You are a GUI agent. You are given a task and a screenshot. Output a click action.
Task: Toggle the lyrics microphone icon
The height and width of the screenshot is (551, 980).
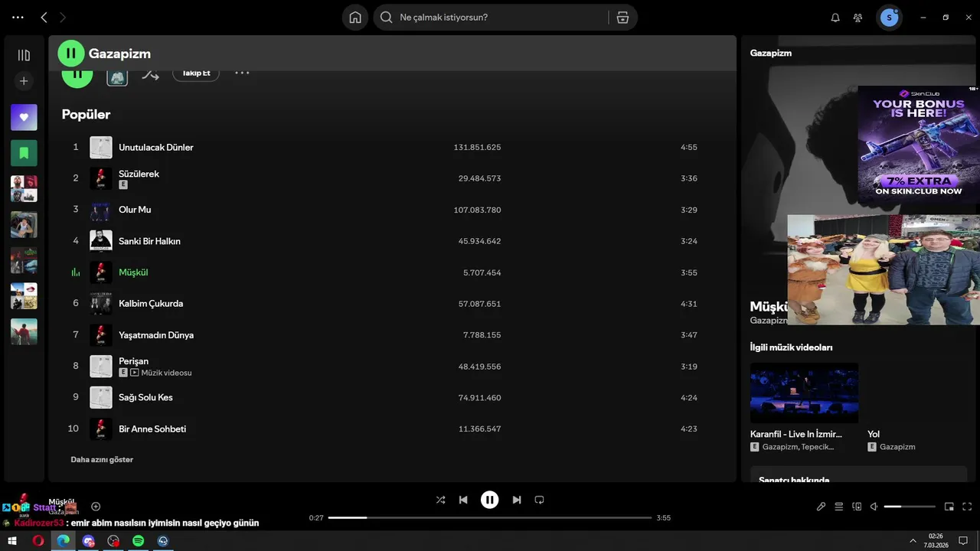point(821,507)
